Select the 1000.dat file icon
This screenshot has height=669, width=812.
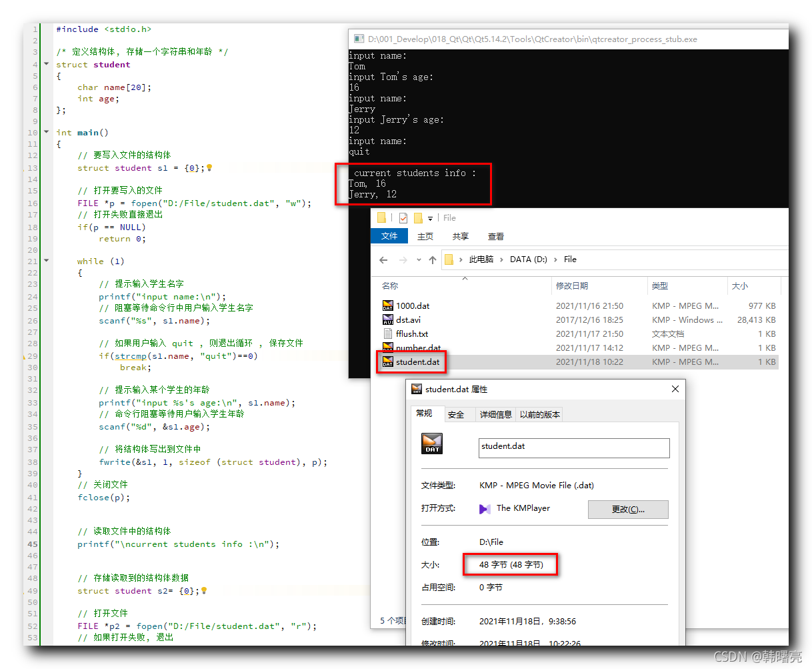388,305
